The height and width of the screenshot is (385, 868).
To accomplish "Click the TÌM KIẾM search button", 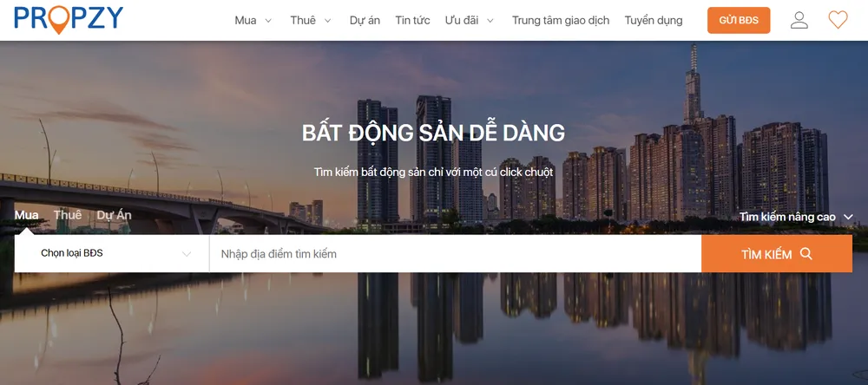I will [x=777, y=254].
